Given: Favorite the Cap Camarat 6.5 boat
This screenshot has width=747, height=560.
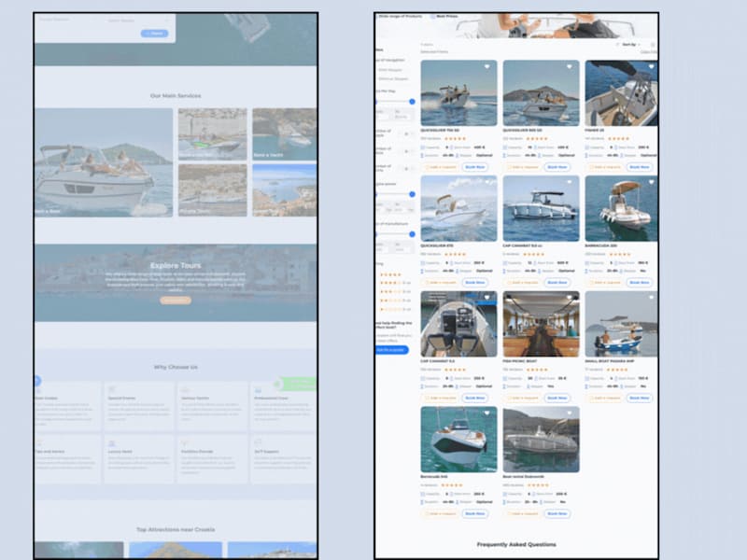Looking at the screenshot, I should (x=486, y=297).
